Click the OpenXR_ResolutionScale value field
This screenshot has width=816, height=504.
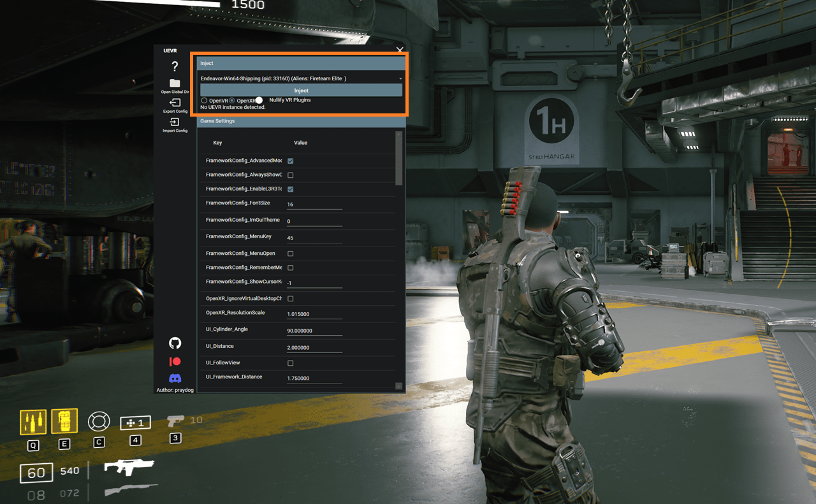314,314
